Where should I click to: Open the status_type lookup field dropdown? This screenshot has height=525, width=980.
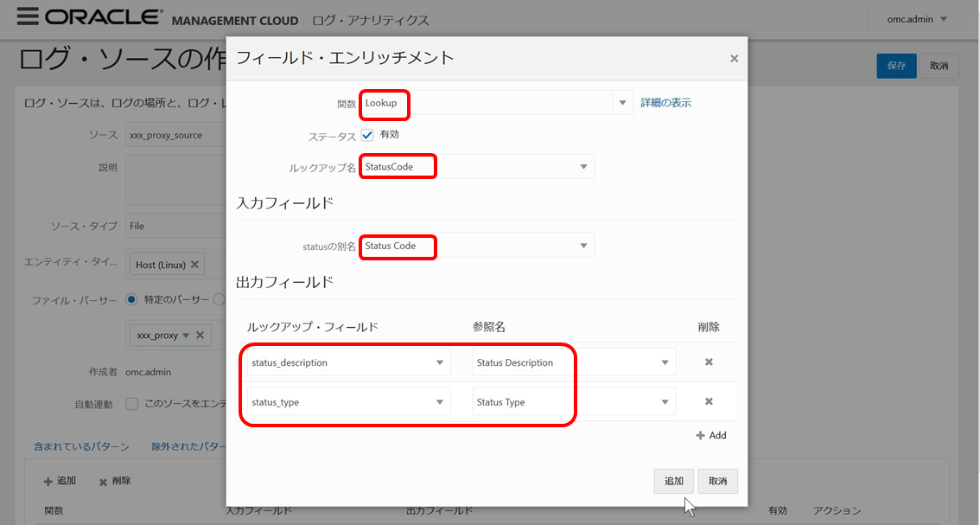point(439,402)
